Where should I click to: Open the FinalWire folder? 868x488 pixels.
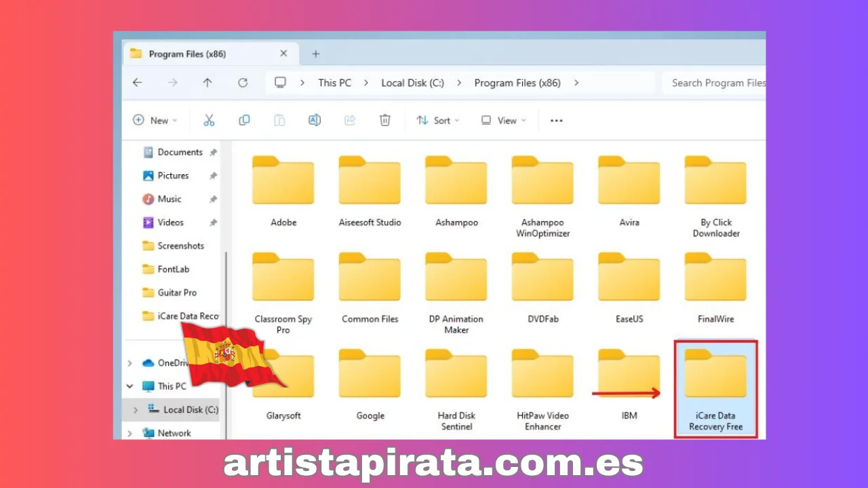point(716,288)
